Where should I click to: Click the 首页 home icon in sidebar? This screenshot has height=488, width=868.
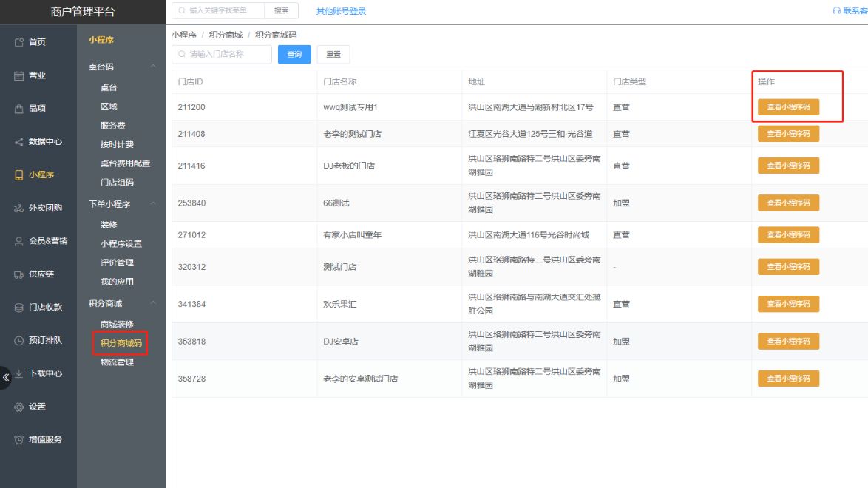coord(18,42)
